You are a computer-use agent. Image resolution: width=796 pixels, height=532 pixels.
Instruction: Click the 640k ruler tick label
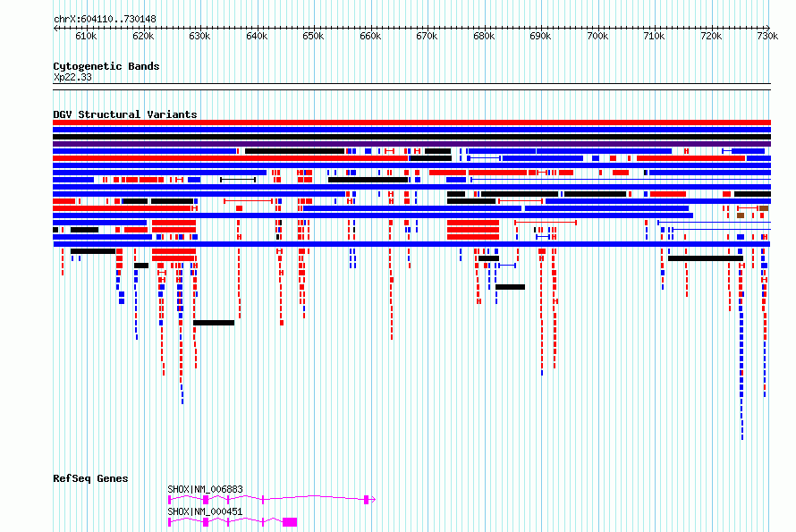pos(257,36)
